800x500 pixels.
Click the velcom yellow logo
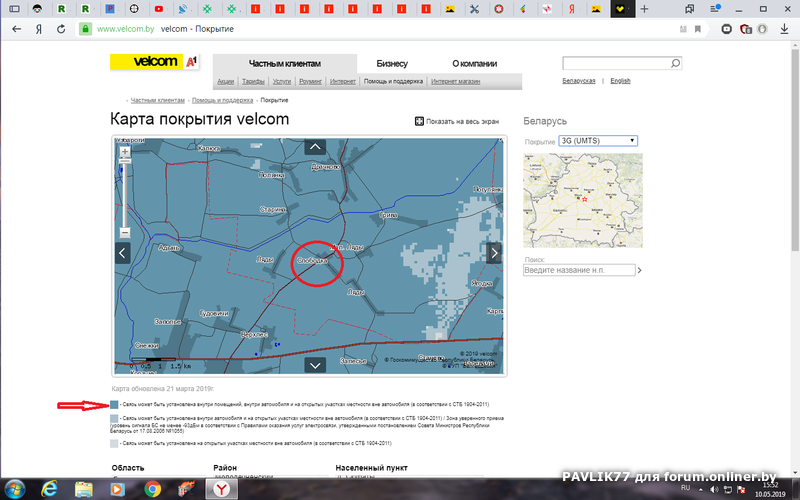146,62
